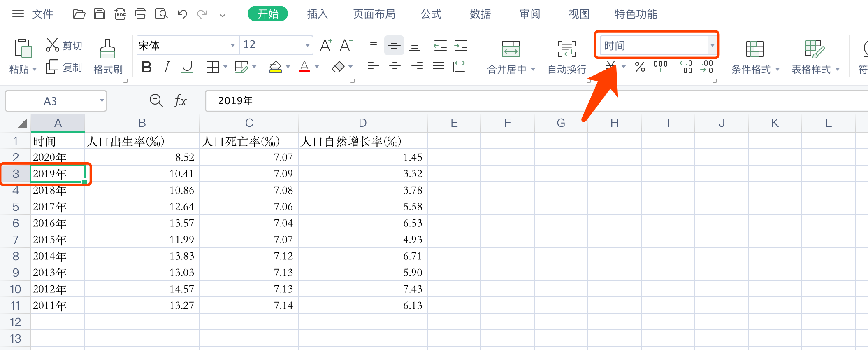Switch to the 插入 tab
868x350 pixels.
point(317,14)
